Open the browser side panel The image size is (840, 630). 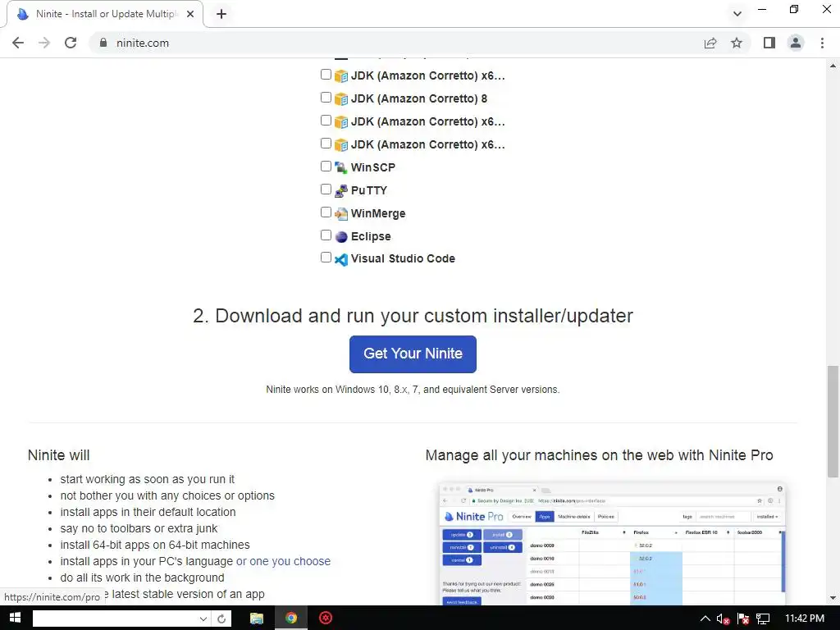(x=769, y=43)
